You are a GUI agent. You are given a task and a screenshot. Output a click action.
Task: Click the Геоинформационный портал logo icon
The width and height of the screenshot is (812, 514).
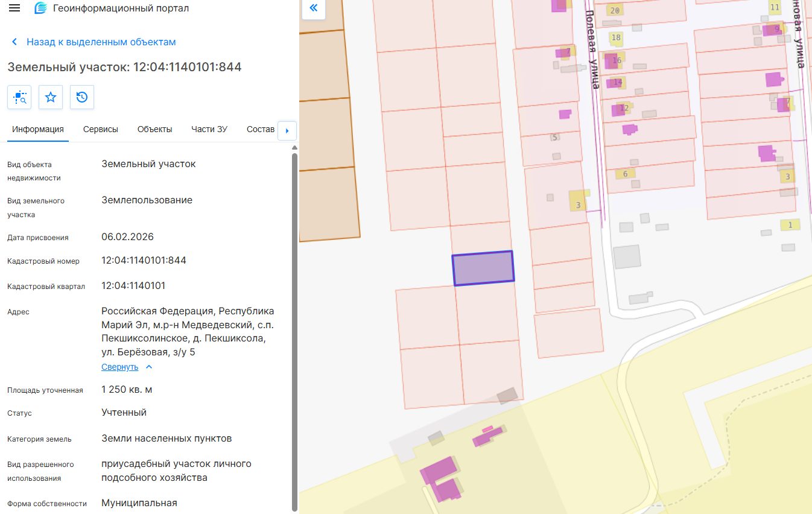click(x=40, y=8)
